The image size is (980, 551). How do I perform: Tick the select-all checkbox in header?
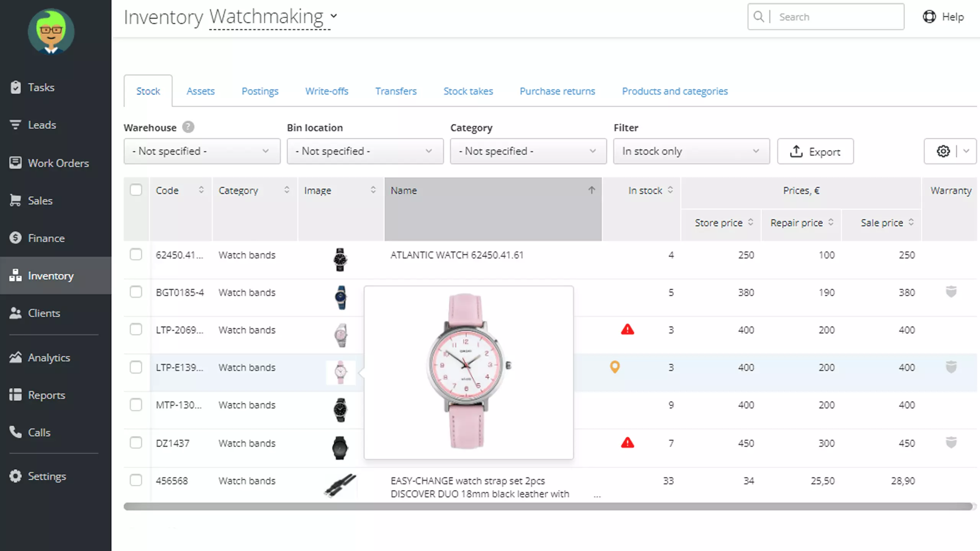(x=136, y=190)
